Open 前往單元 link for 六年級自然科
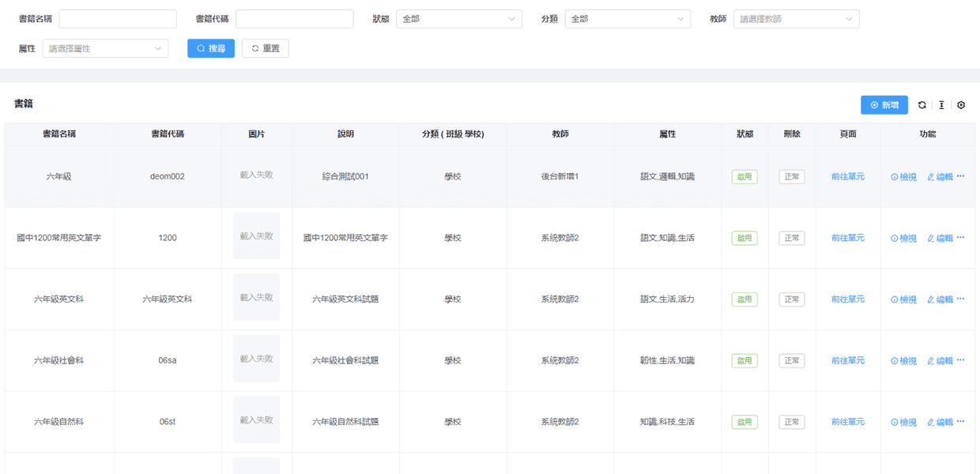 (847, 422)
